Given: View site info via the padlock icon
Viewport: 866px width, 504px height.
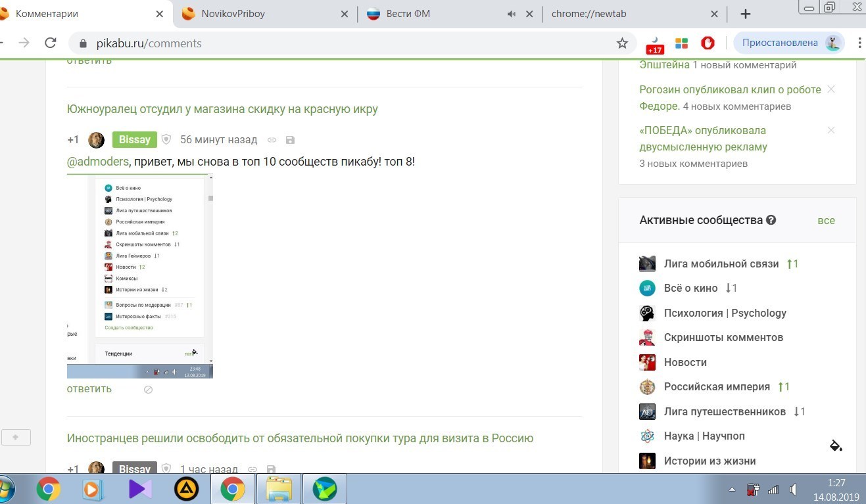Looking at the screenshot, I should click(83, 43).
